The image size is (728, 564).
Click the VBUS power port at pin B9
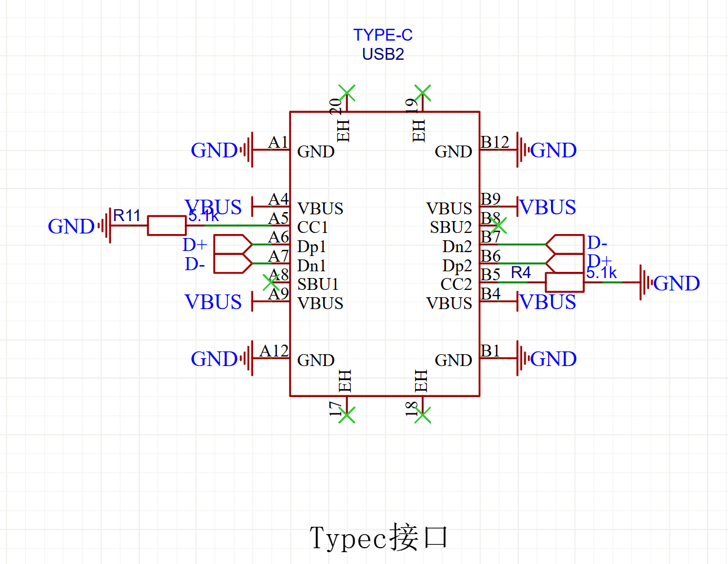pyautogui.click(x=546, y=207)
